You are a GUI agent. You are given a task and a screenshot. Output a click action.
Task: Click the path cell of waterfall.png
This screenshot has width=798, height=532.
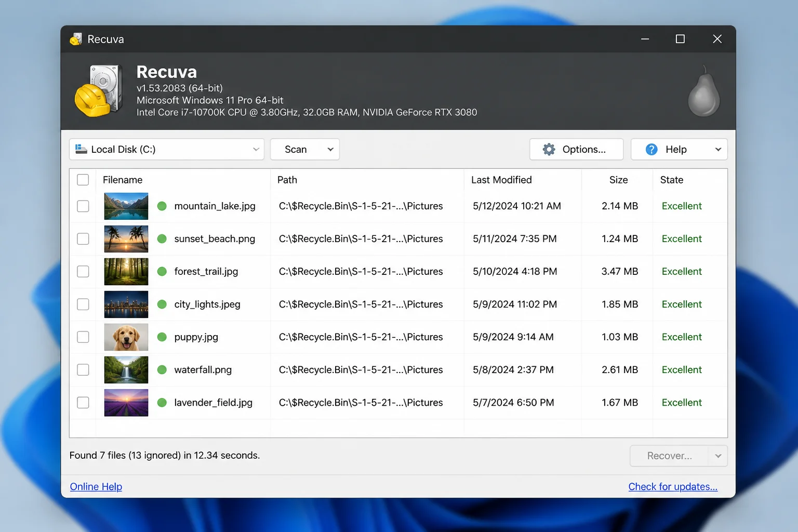pos(361,370)
